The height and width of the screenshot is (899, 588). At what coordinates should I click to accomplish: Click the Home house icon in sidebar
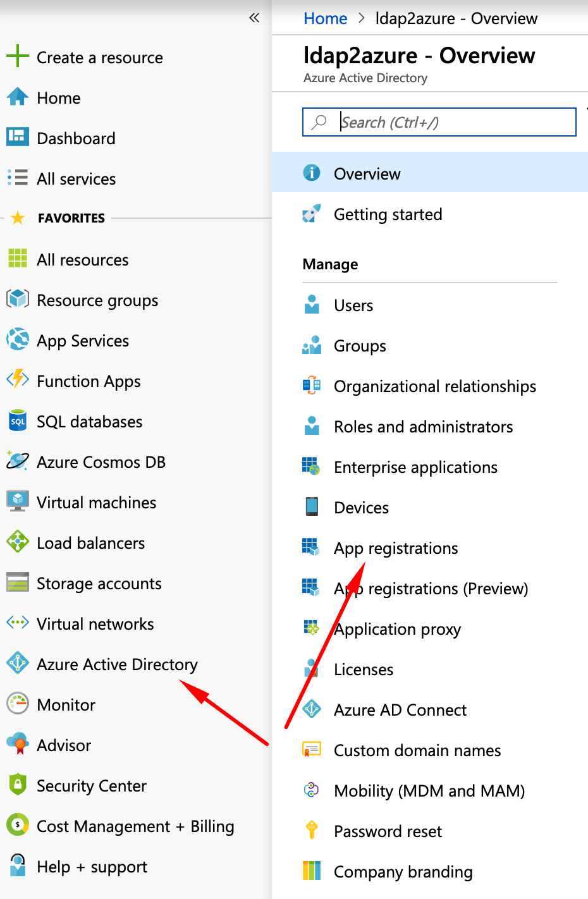click(18, 97)
